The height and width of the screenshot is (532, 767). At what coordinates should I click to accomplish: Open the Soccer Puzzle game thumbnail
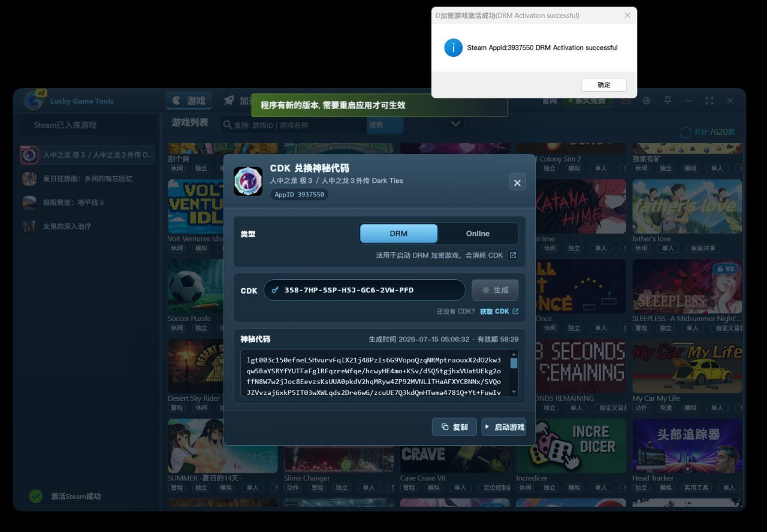pos(195,286)
